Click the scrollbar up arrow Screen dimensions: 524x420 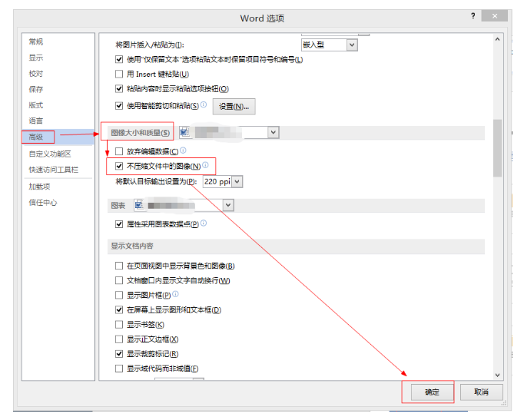[498, 39]
